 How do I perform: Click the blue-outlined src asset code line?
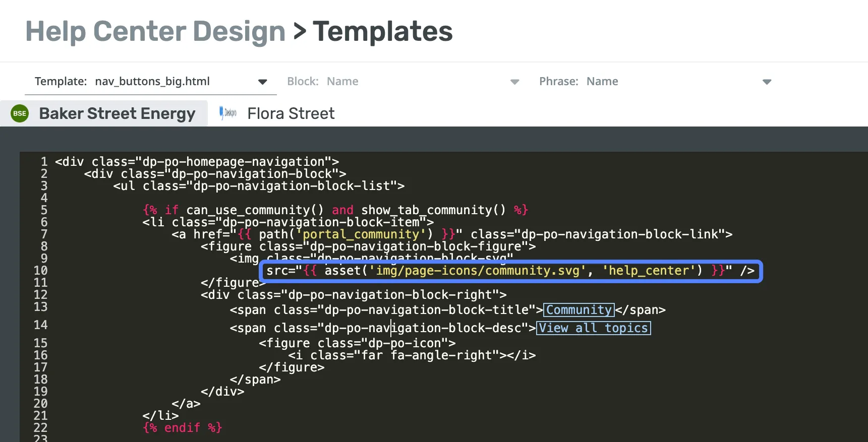[510, 271]
